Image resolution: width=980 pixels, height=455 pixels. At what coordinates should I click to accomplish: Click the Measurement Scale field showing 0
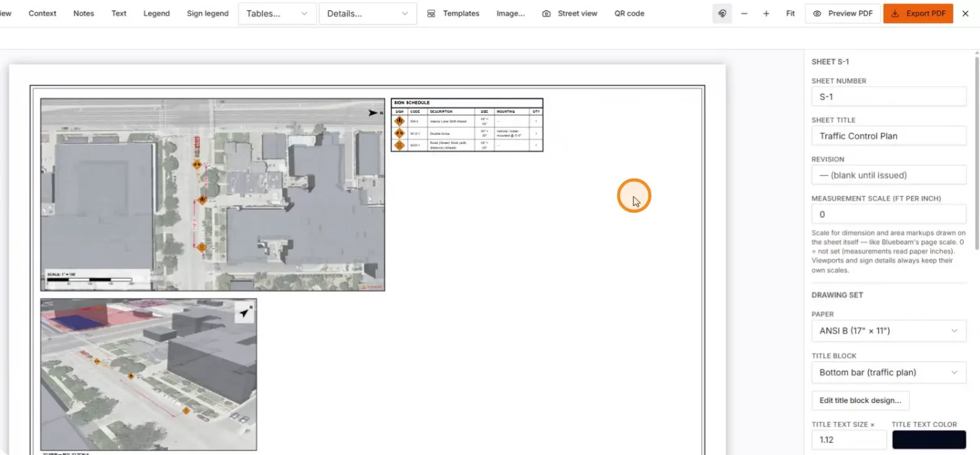coord(889,214)
